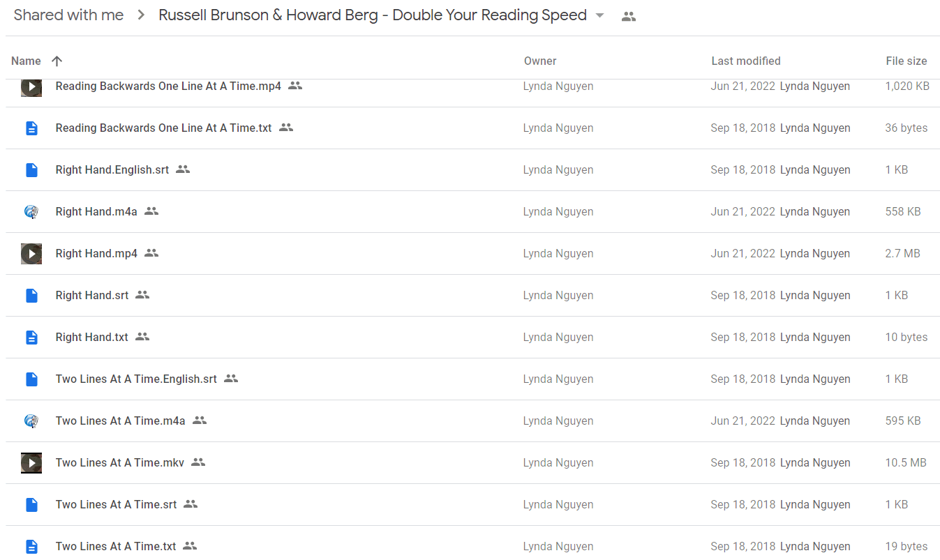Sort by the Name column header
940x560 pixels.
click(26, 61)
